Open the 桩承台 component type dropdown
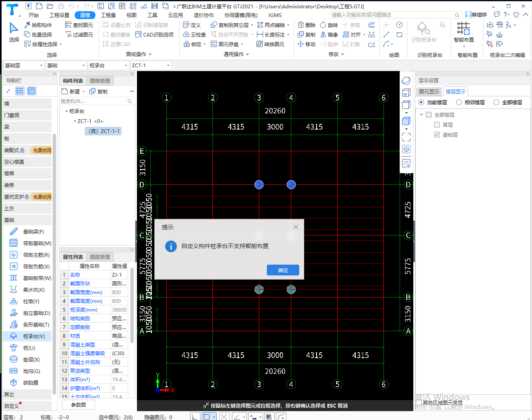 [108, 65]
